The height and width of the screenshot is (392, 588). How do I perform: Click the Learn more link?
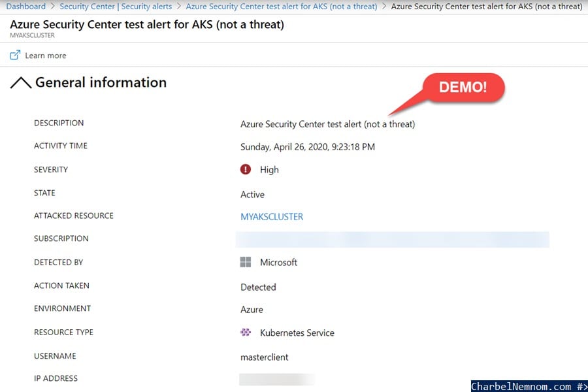(45, 56)
